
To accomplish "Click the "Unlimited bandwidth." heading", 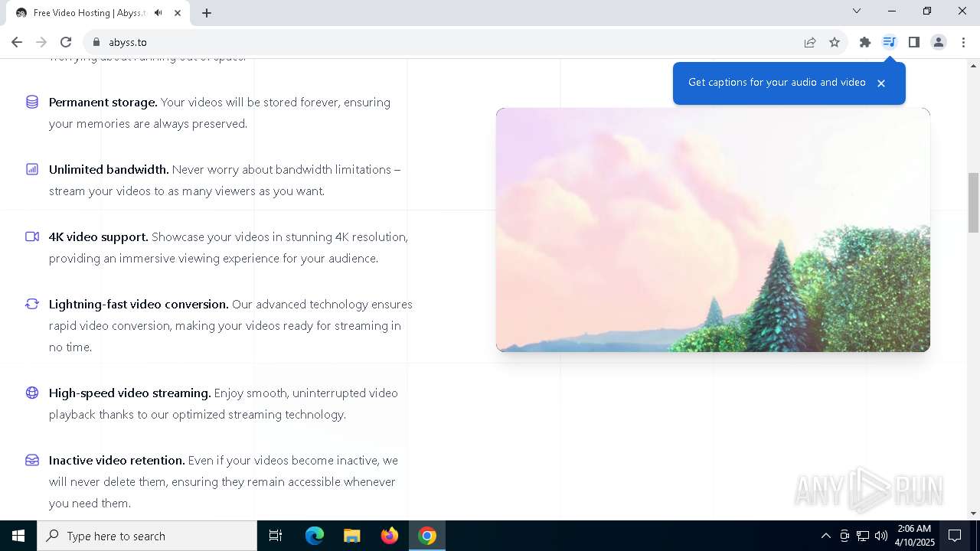I will click(109, 169).
